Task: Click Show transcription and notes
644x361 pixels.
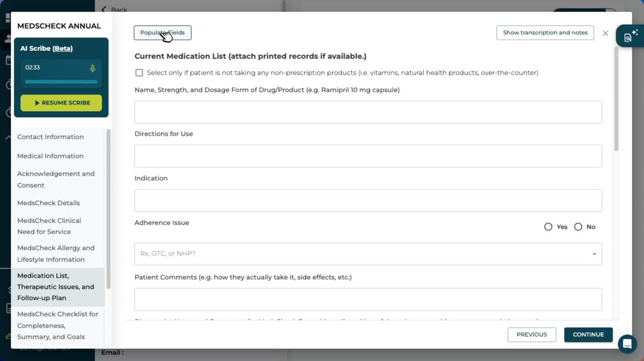Action: [x=545, y=33]
